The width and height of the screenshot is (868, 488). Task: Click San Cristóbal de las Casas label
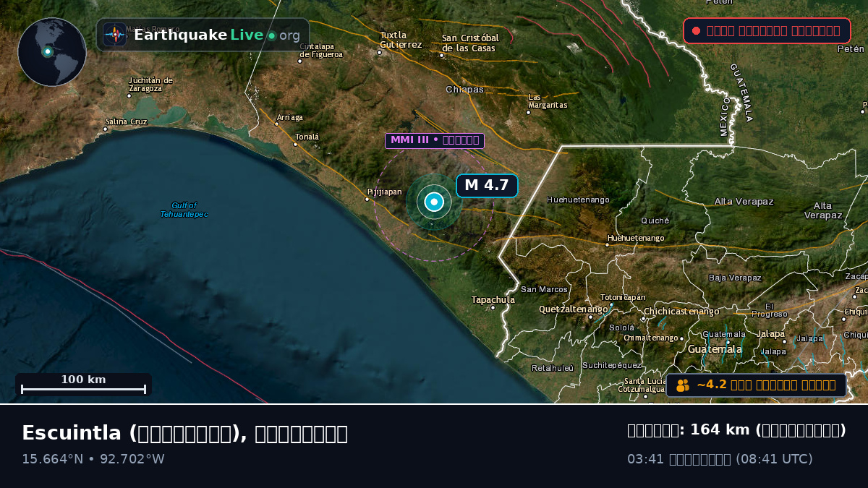(x=470, y=43)
